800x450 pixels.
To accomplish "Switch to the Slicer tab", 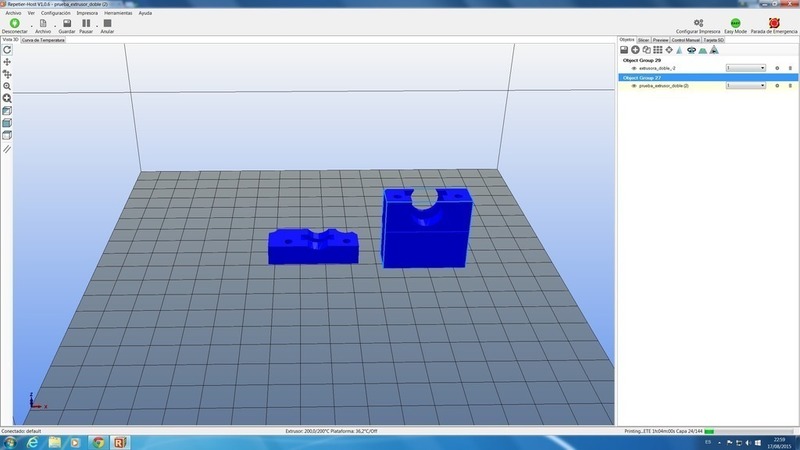I will 644,40.
